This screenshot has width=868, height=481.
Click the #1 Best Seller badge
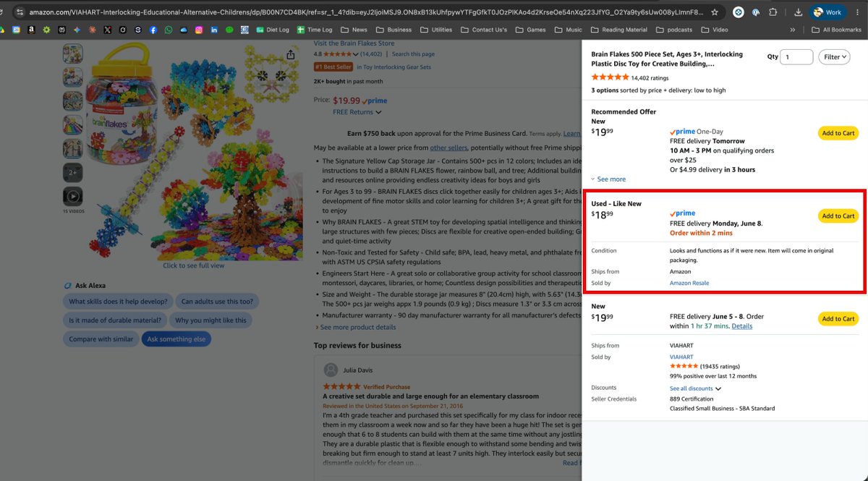click(333, 67)
